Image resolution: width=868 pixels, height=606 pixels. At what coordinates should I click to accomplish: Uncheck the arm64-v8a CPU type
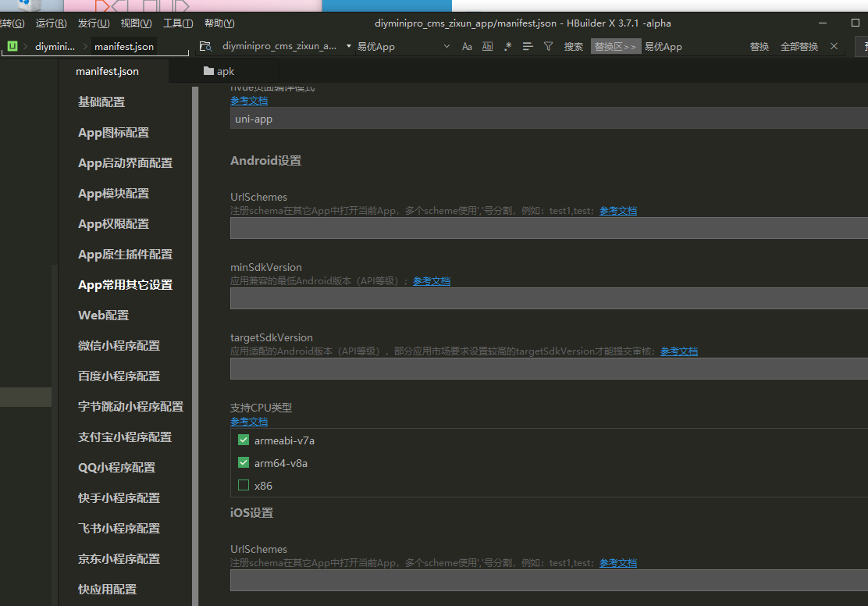244,463
